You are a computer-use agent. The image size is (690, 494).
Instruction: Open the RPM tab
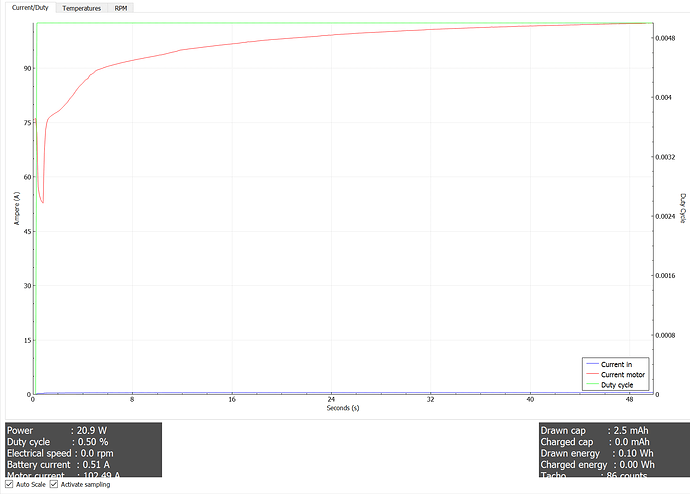point(120,7)
